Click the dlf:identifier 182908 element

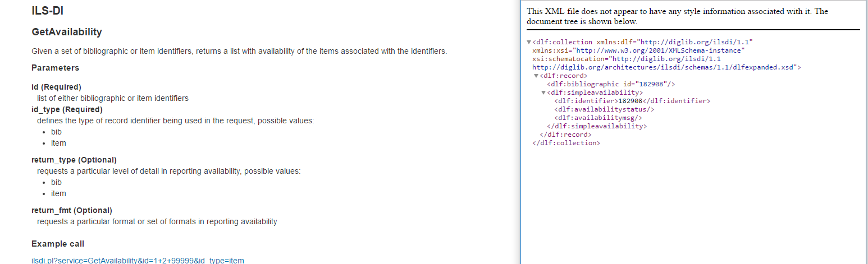[x=632, y=101]
